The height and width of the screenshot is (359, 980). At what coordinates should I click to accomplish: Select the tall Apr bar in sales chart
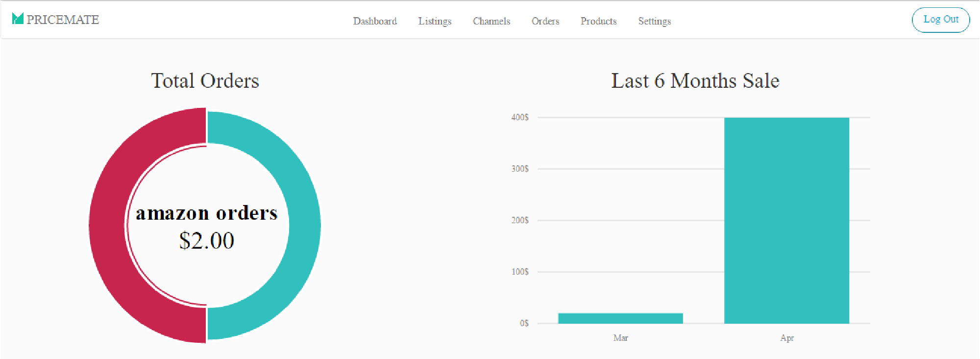tap(786, 221)
